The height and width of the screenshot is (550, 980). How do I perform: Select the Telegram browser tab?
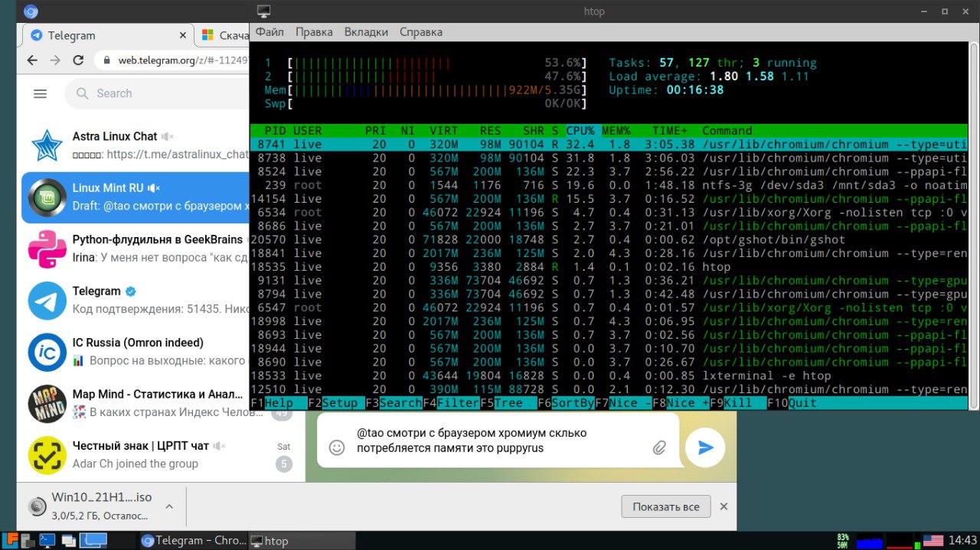point(107,35)
